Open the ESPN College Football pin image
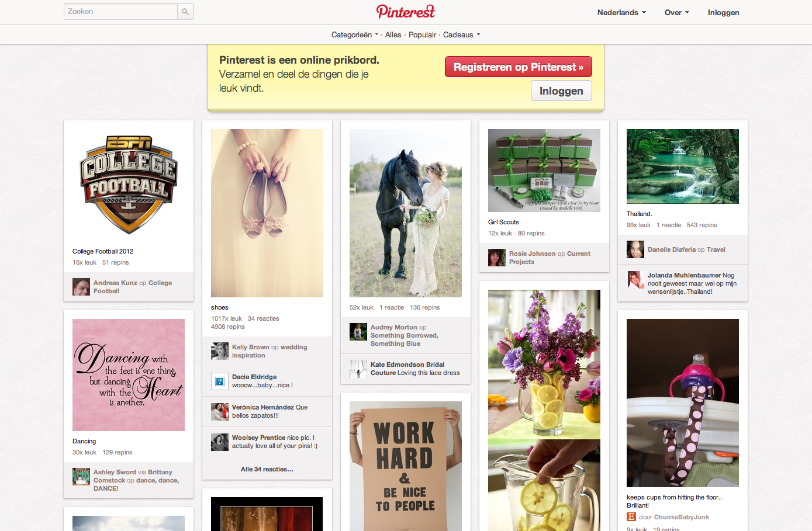The image size is (812, 531). pyautogui.click(x=129, y=185)
